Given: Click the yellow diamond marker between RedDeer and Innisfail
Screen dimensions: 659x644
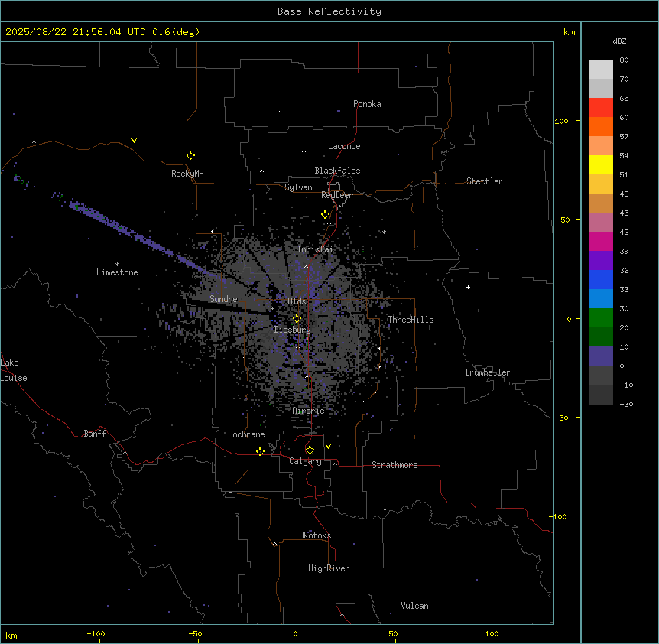Looking at the screenshot, I should [325, 215].
